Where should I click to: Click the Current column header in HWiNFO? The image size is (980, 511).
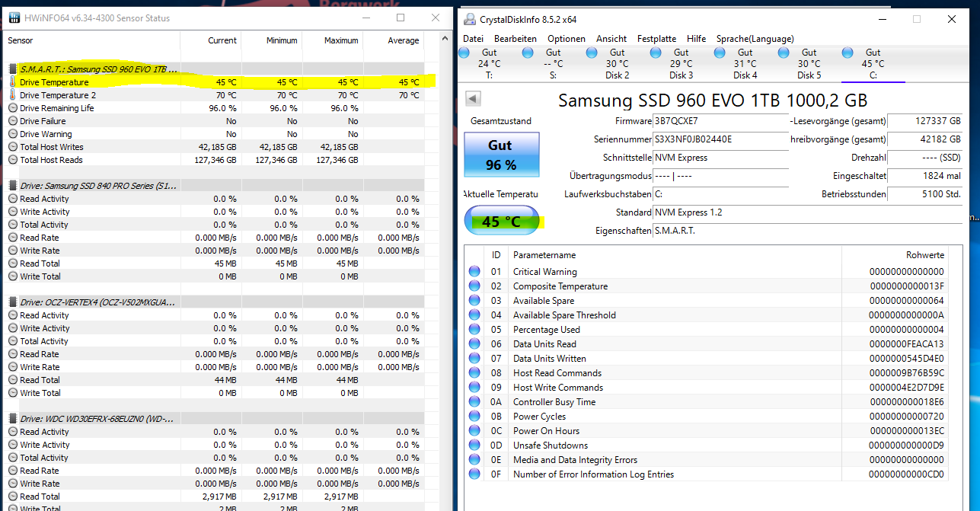pos(211,40)
